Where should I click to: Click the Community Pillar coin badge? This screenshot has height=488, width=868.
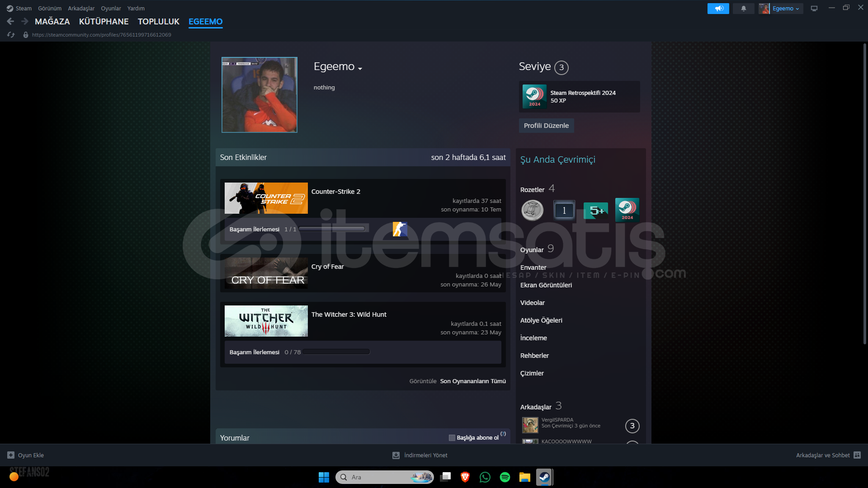(533, 210)
